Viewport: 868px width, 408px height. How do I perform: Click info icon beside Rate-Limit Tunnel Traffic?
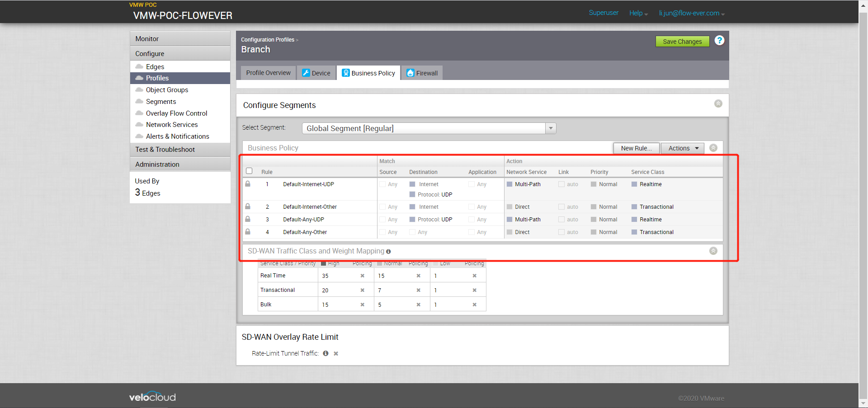click(325, 353)
